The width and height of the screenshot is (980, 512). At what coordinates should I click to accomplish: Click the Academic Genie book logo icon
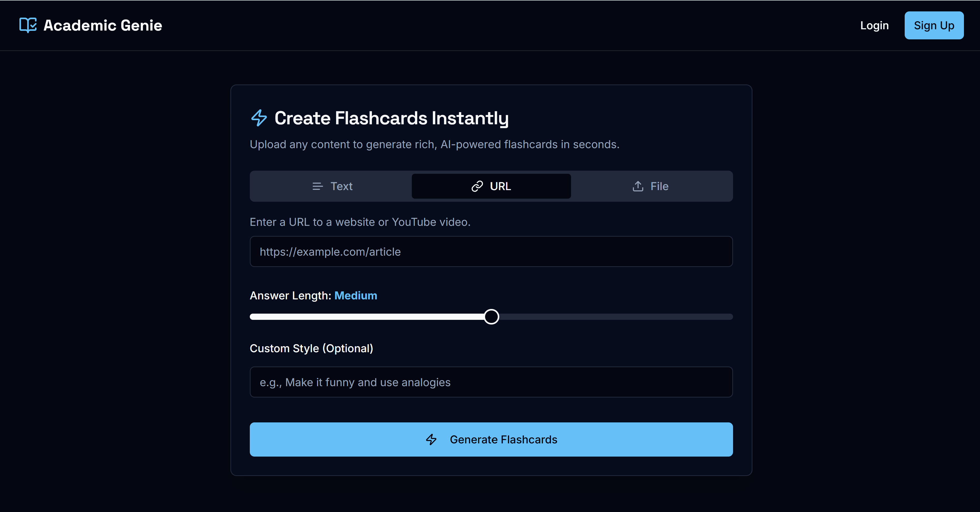(28, 25)
